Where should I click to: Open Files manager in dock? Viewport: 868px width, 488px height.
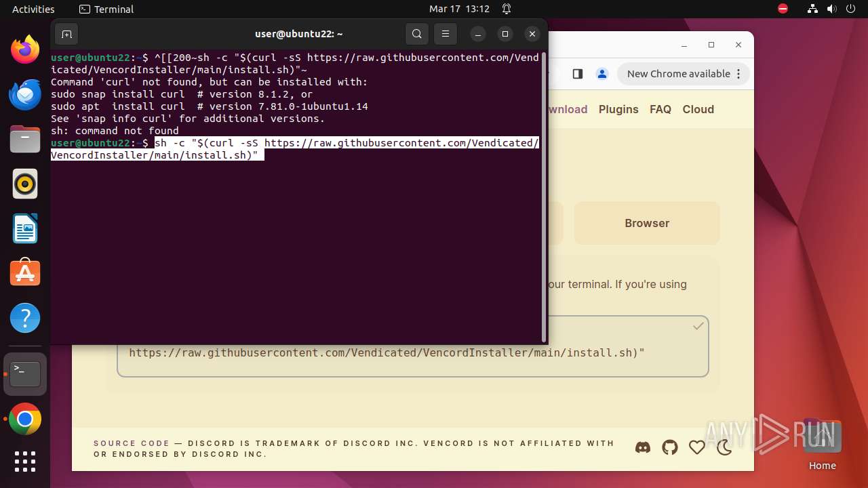click(x=25, y=139)
